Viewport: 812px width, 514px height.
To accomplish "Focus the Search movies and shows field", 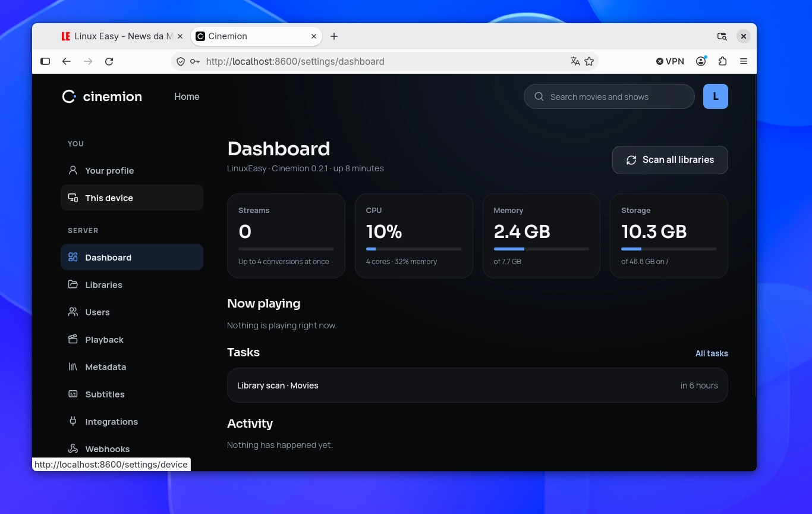I will coord(609,96).
